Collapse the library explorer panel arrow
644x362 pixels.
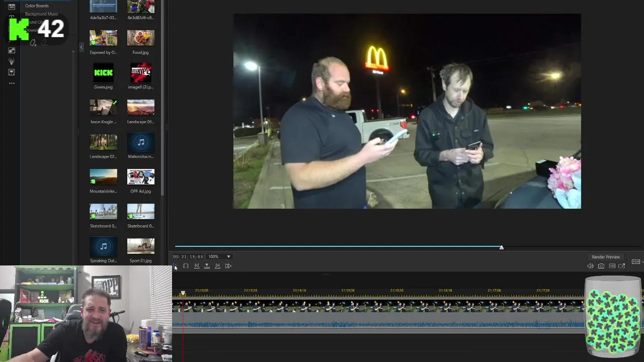82,47
